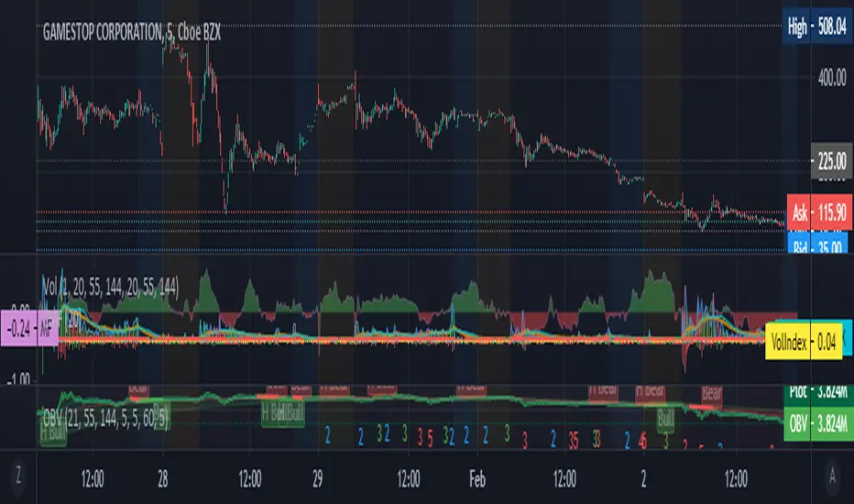Click the red 35 marker in OBV pane
Image resolution: width=854 pixels, height=504 pixels.
[574, 440]
